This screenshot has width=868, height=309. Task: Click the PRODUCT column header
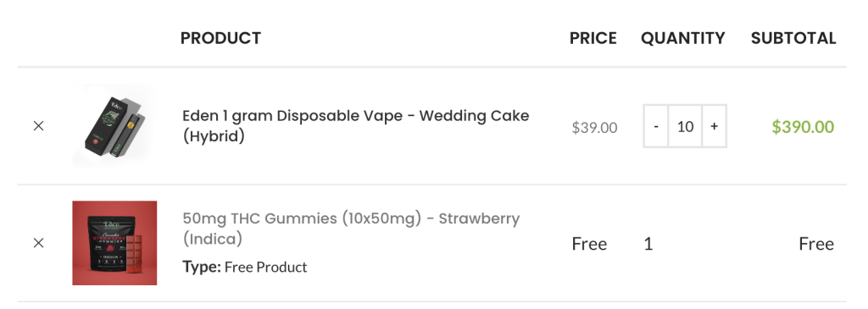221,38
